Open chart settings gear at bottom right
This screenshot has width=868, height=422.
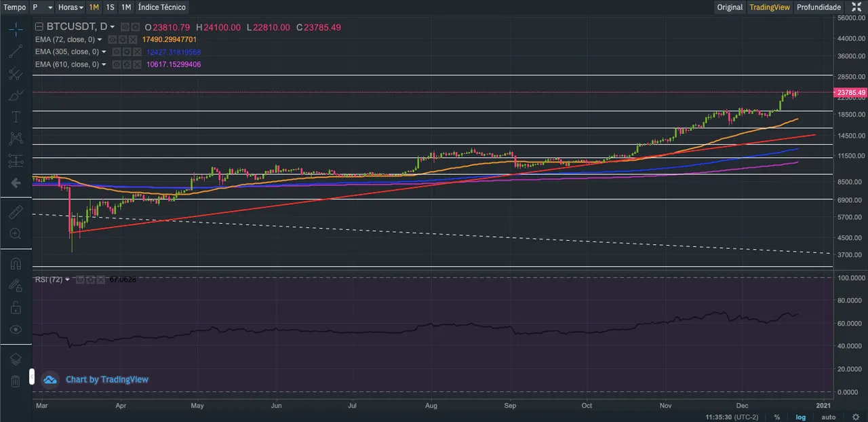(856, 417)
